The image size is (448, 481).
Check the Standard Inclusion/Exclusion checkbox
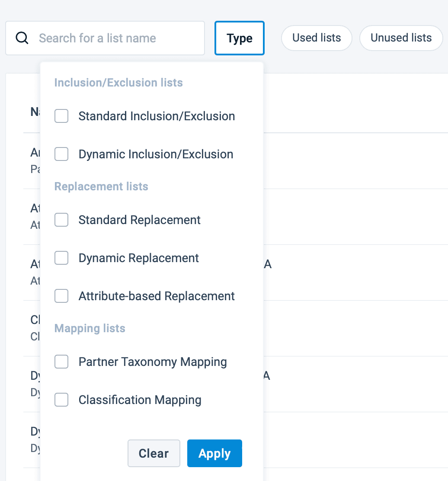click(x=61, y=116)
